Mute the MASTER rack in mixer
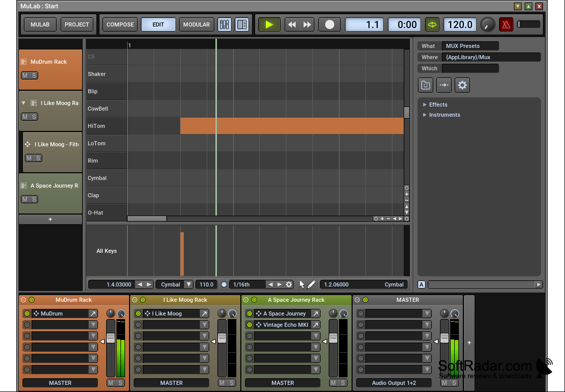The height and width of the screenshot is (392, 565). coord(445,383)
